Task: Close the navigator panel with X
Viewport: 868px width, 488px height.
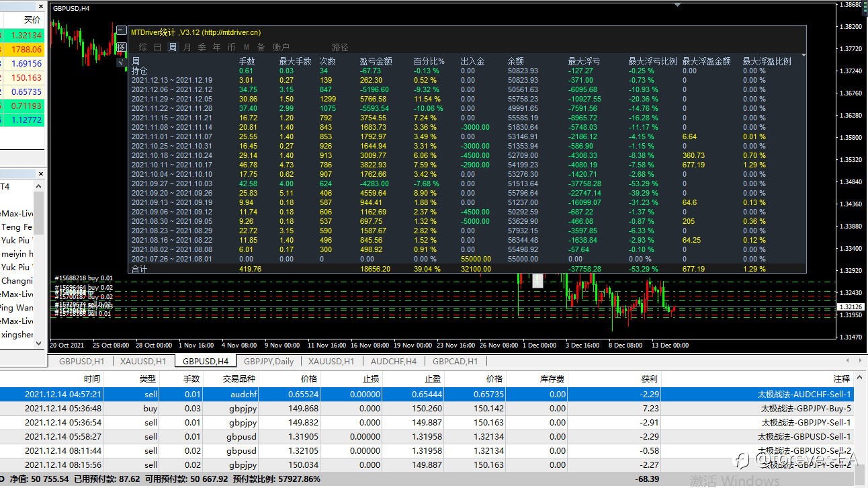Action: (40, 173)
